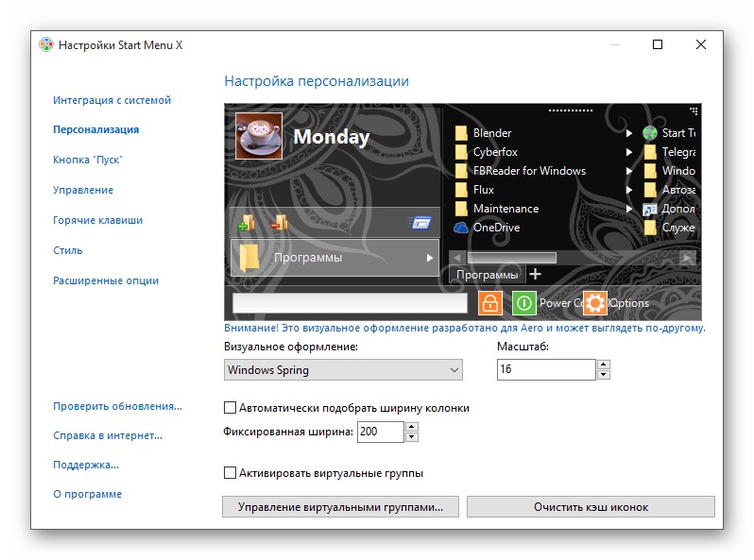Screen dimensions: 754x560
Task: Maximize the settings window
Action: click(658, 44)
